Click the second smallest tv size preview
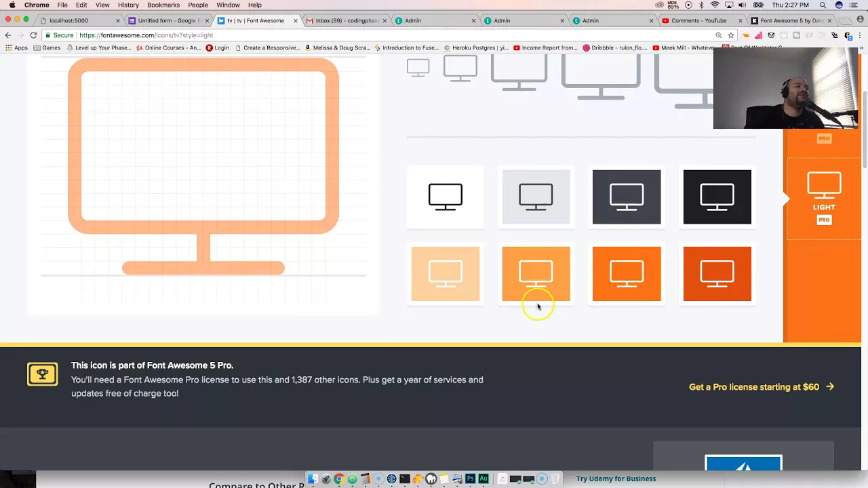This screenshot has height=488, width=868. tap(460, 68)
